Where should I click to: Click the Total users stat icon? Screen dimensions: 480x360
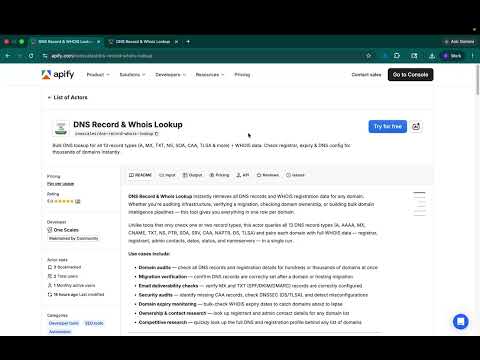(x=50, y=276)
